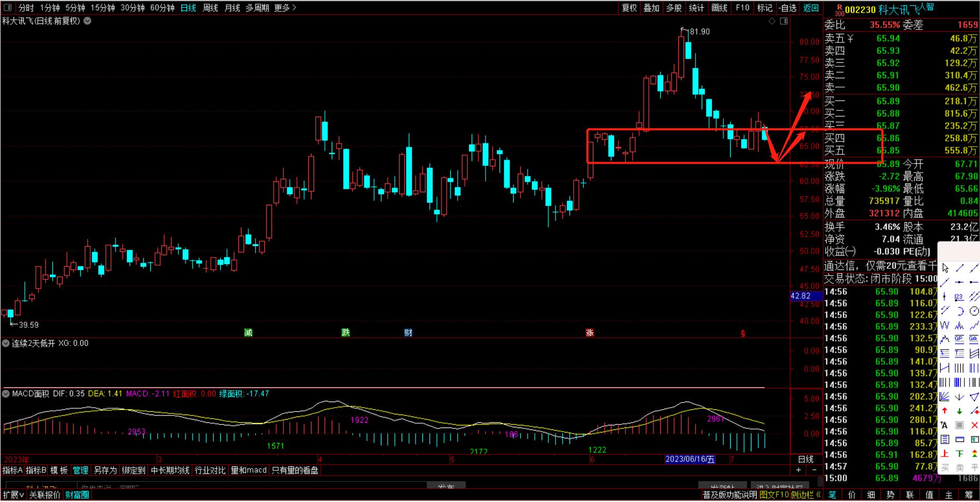Click the 跌 event marker on chart
The image size is (980, 502).
point(346,333)
